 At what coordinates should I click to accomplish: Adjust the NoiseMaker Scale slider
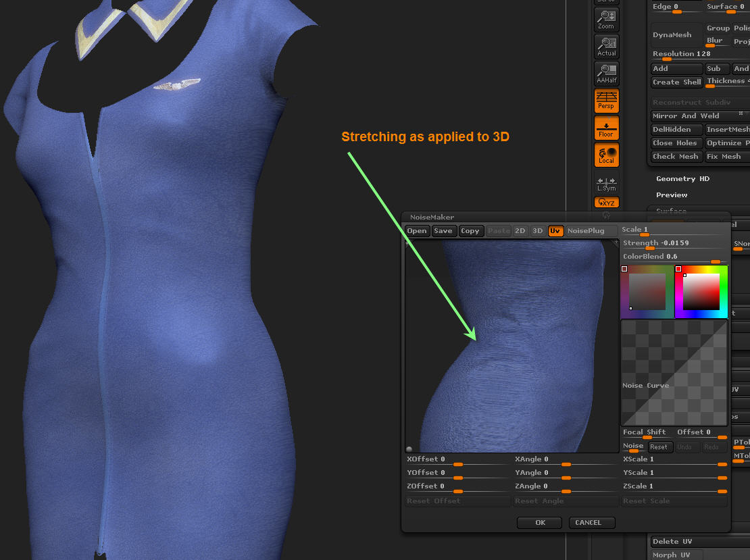pos(673,230)
